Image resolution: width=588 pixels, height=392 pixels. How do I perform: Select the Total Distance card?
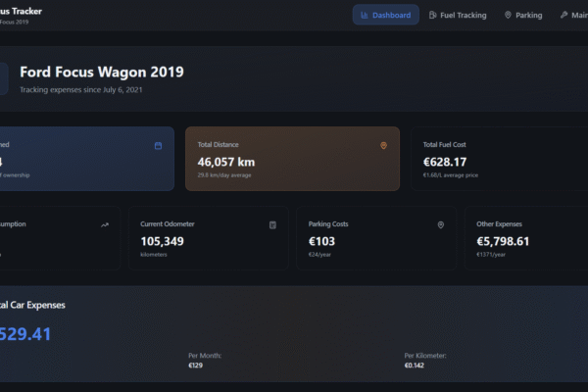point(291,159)
